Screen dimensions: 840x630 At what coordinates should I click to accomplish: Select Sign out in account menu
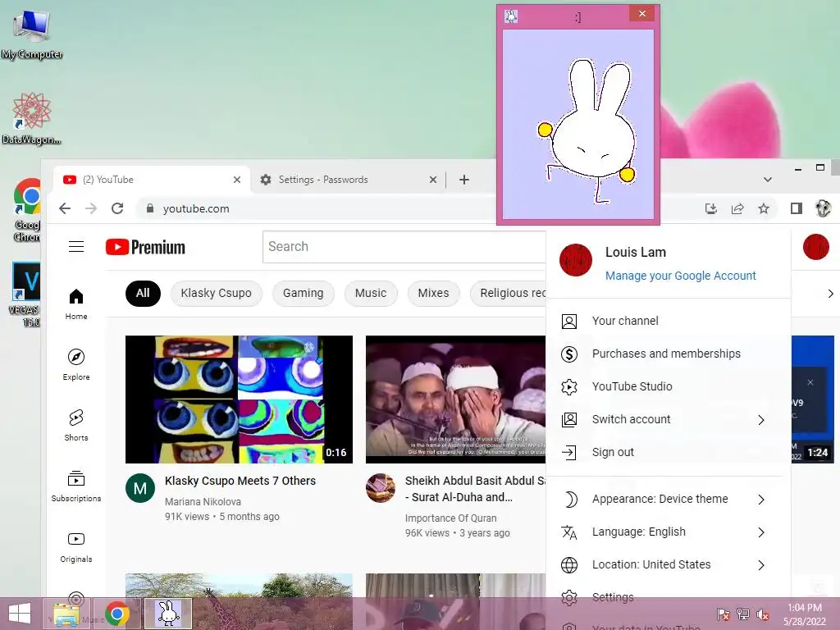click(x=668, y=452)
